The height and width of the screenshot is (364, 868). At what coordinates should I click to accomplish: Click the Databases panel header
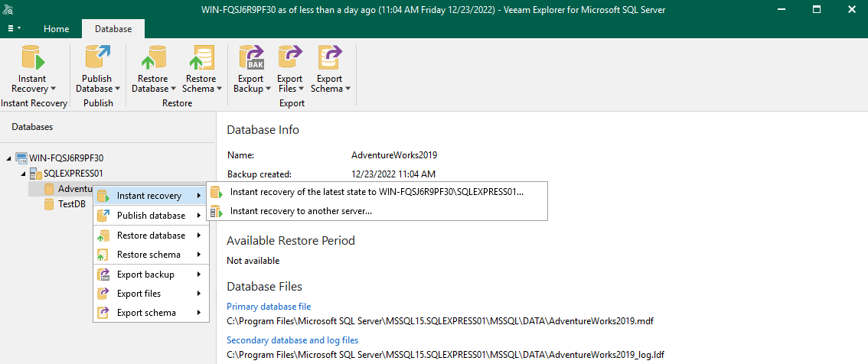(x=33, y=127)
